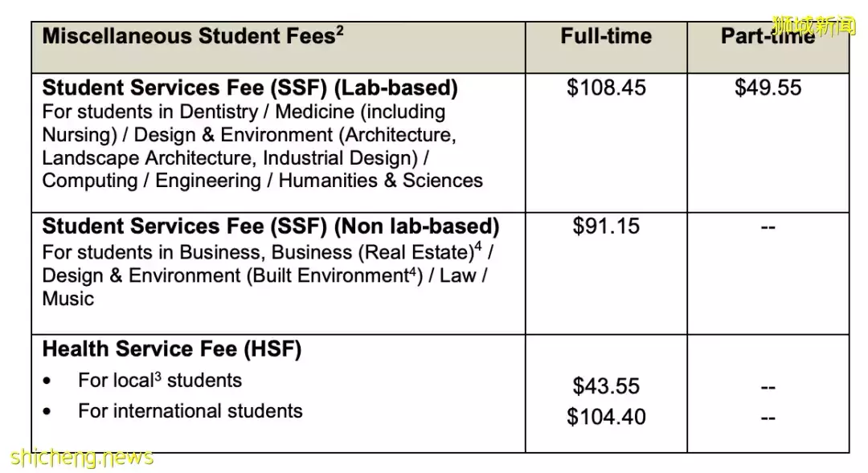Viewport: 868px width, 473px height.
Task: Click the $104.40 international student fee
Action: click(606, 417)
